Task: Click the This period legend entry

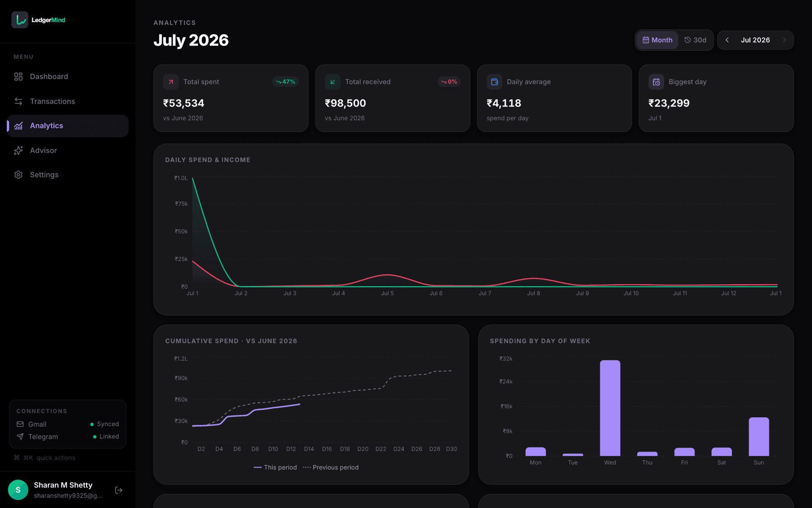Action: [275, 467]
